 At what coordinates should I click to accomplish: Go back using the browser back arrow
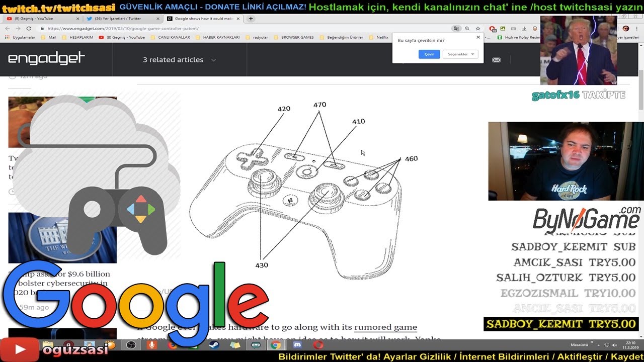(9, 29)
